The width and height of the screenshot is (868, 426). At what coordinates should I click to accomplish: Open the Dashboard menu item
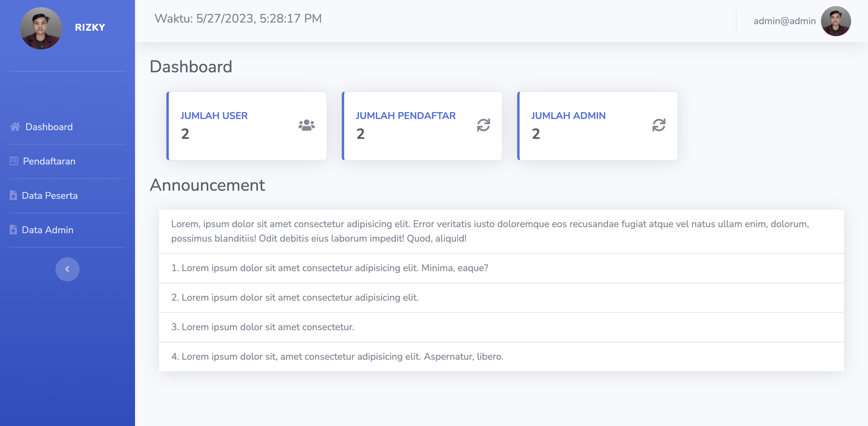tap(49, 127)
